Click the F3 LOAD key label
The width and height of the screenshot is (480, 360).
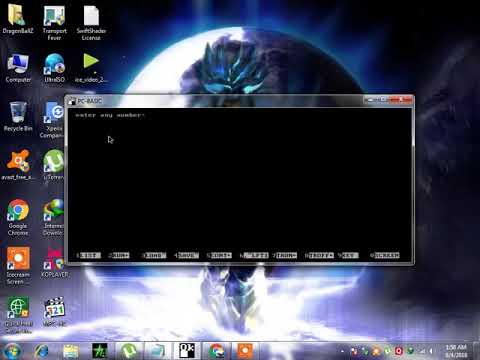153,255
